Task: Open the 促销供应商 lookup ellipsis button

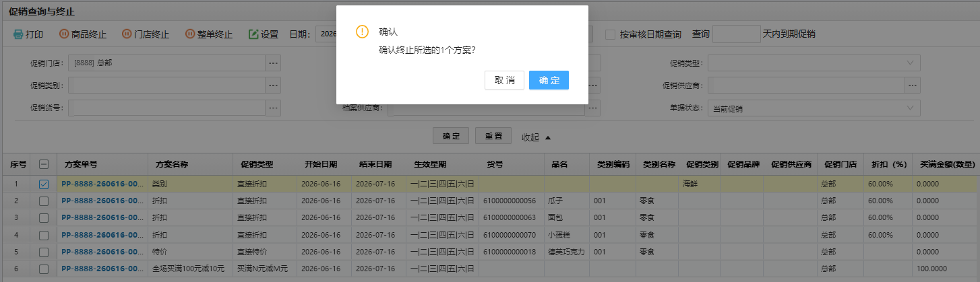Action: pos(913,85)
